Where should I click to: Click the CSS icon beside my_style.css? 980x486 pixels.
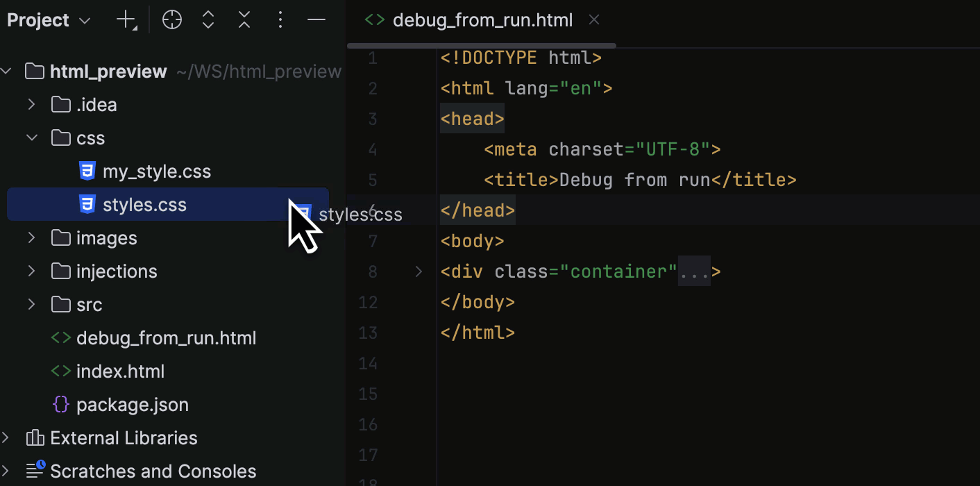(x=87, y=171)
